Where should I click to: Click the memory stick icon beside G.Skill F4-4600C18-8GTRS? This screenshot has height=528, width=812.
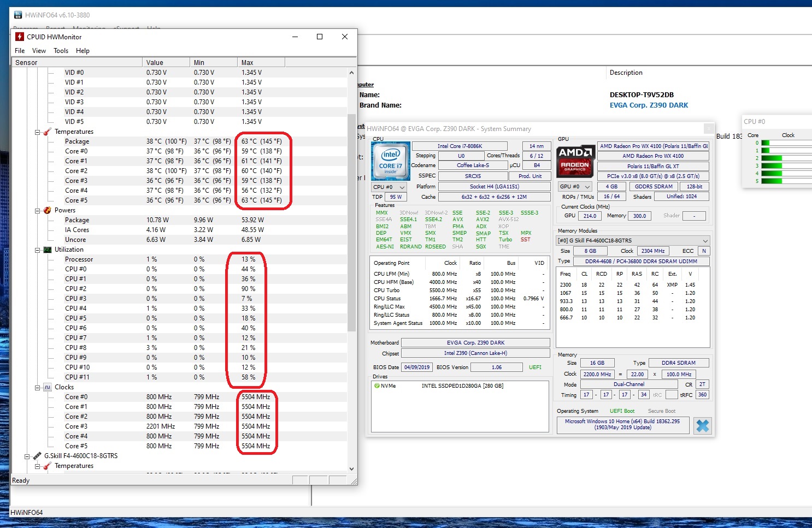(37, 456)
